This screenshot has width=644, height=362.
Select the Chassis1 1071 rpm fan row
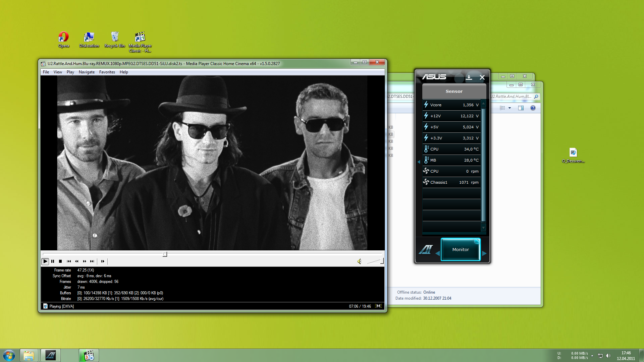451,182
